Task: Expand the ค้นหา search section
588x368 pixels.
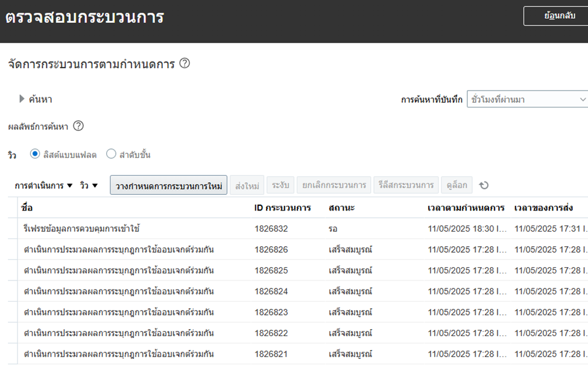Action: coord(22,99)
